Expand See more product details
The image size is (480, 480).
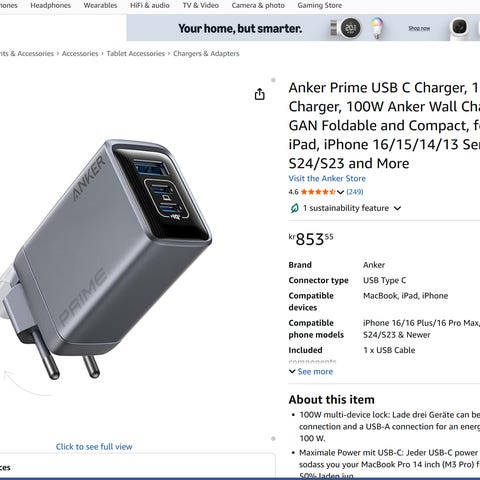click(x=311, y=371)
